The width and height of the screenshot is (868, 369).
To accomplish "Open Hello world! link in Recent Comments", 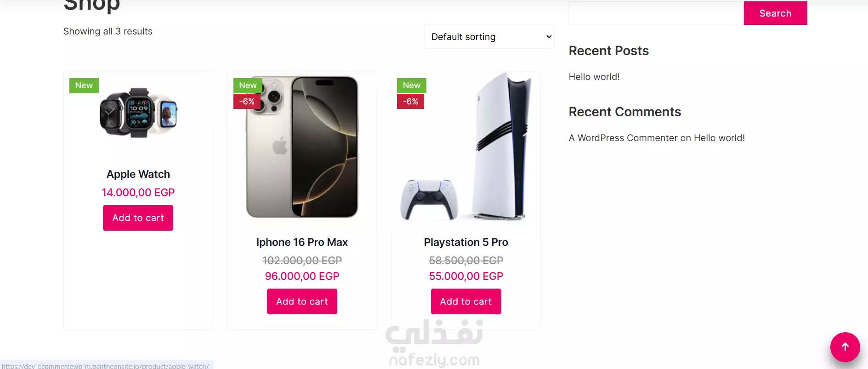I will pos(719,138).
